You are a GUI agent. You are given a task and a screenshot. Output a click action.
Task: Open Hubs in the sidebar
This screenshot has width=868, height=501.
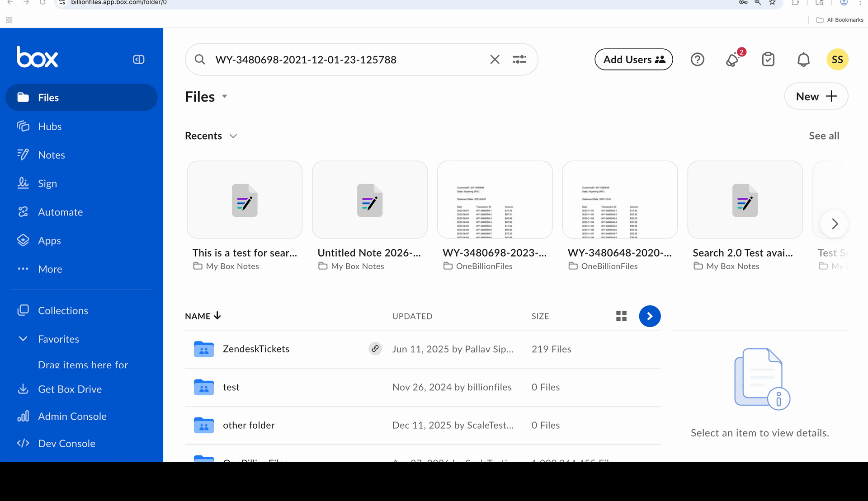(x=81, y=126)
